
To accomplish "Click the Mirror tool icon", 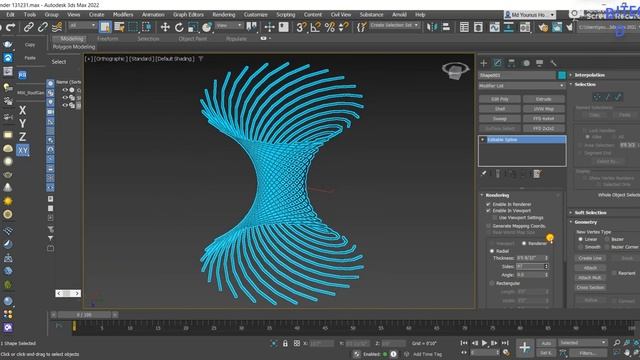I will click(432, 27).
